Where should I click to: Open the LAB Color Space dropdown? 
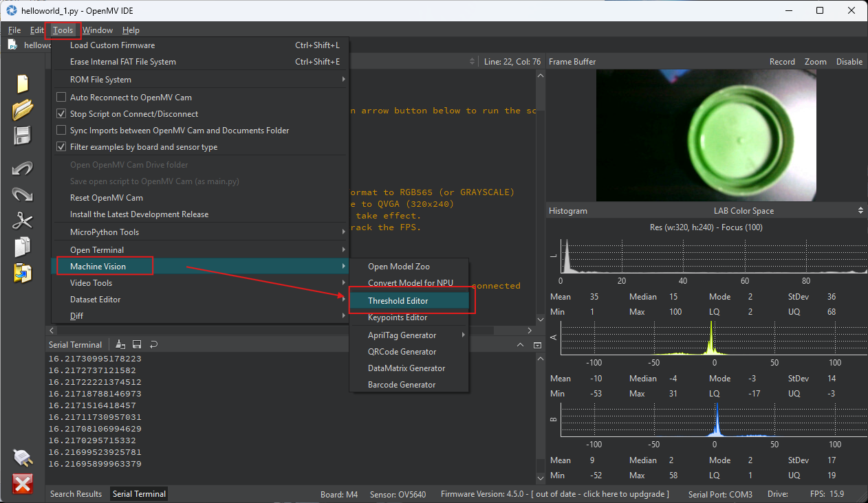(x=743, y=211)
